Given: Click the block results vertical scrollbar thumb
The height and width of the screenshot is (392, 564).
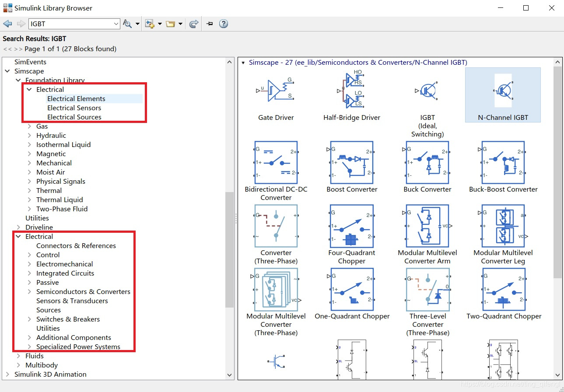Looking at the screenshot, I should [x=557, y=172].
